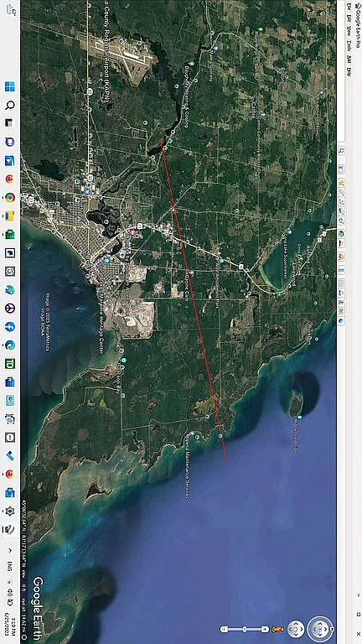362x644 pixels.
Task: Click the Street View pegman icon
Action: pos(278,629)
